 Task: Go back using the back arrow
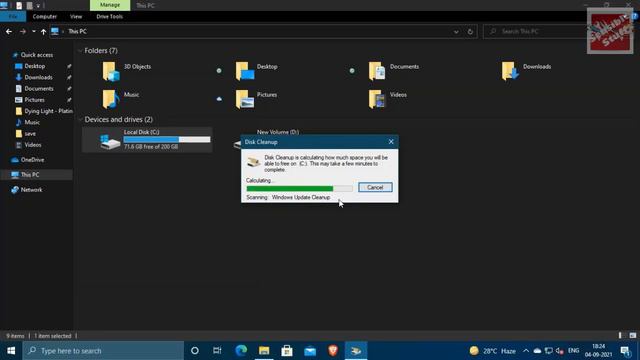pos(9,31)
